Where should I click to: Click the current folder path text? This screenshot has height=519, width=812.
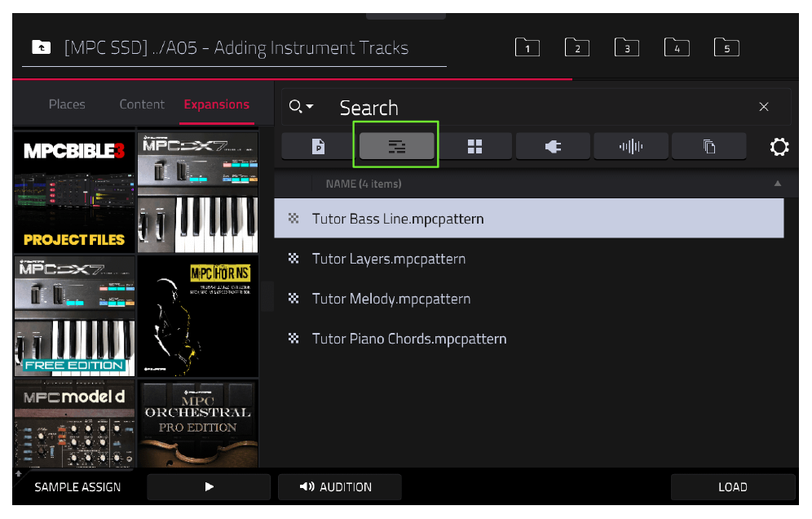[236, 47]
